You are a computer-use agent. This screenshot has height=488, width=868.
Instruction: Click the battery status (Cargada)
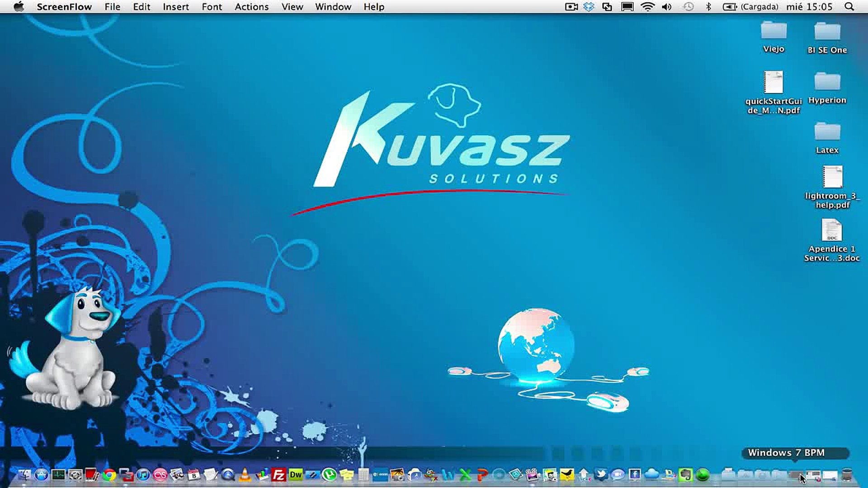pyautogui.click(x=750, y=7)
